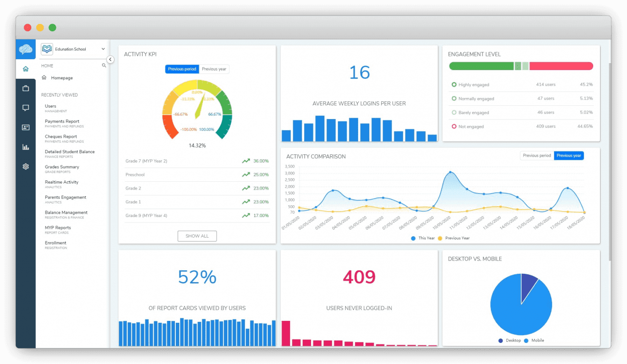Switch to Previous period in Activity Comparison

536,155
